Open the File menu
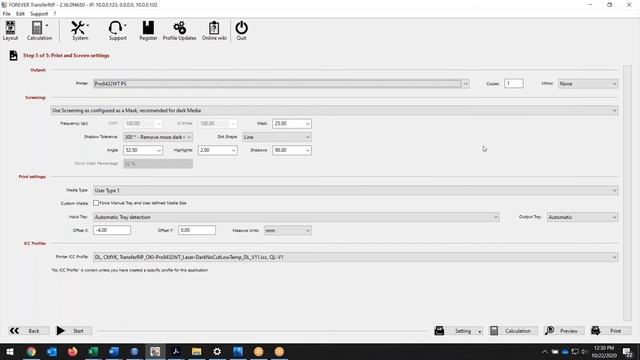Viewport: 640px width, 360px height. 7,13
